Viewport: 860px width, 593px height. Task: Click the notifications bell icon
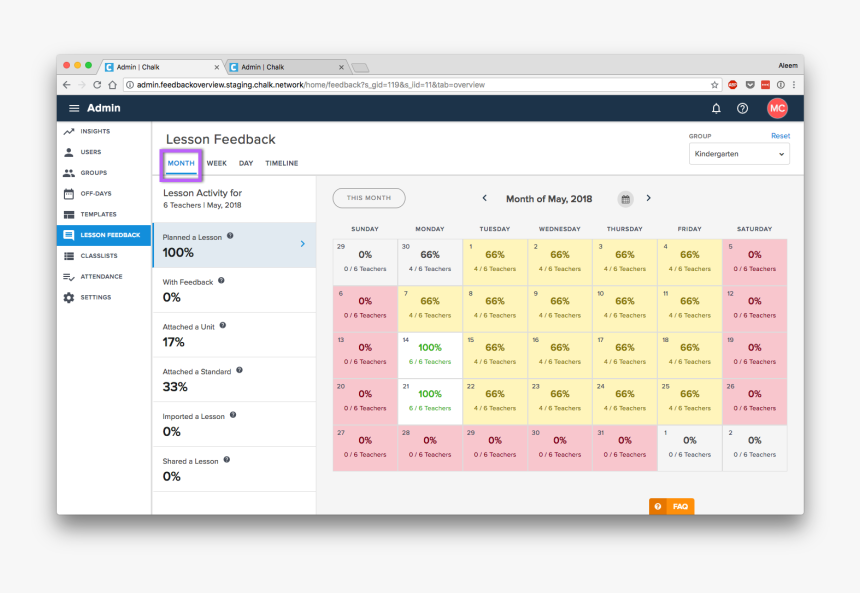click(716, 108)
